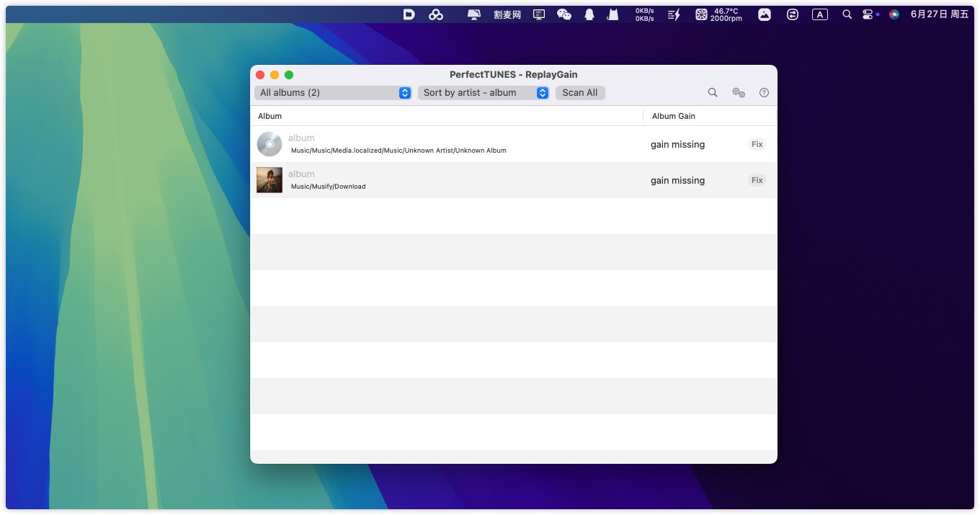Click the network speed monitor in menu bar
Screen dimensions: 980x515
coord(644,14)
